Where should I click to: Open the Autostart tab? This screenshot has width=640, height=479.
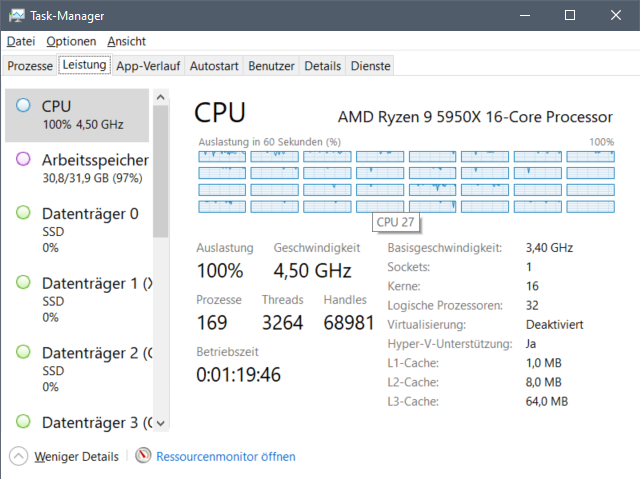coord(215,66)
